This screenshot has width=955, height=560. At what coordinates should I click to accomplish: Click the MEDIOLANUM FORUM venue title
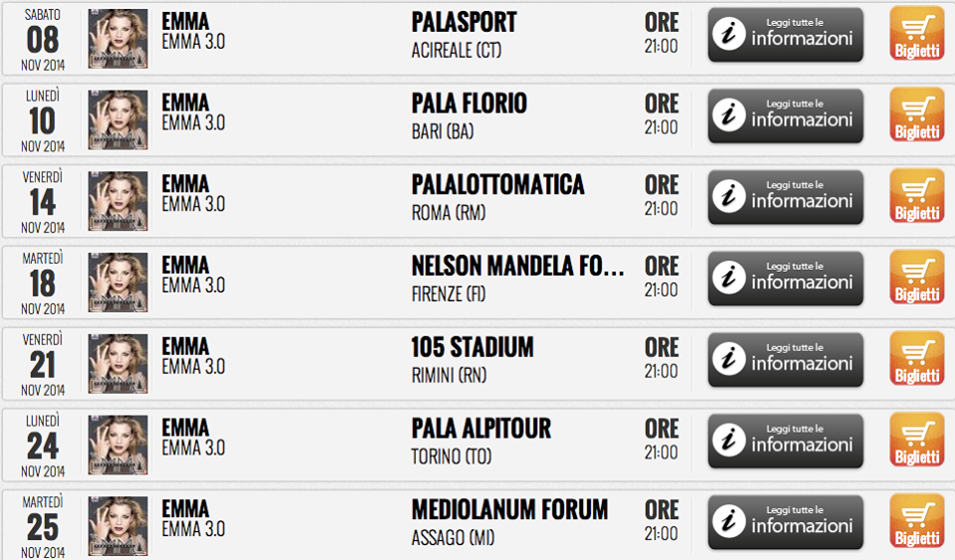[x=509, y=510]
